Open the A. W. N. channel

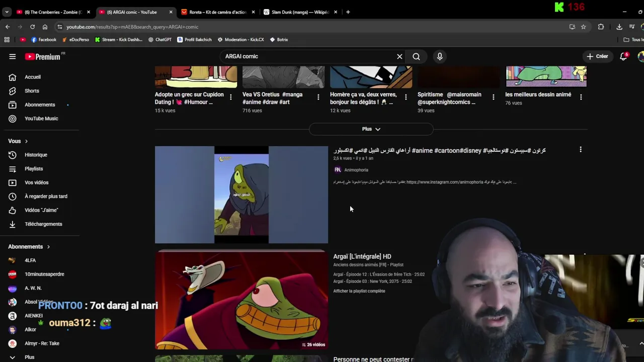click(x=33, y=288)
